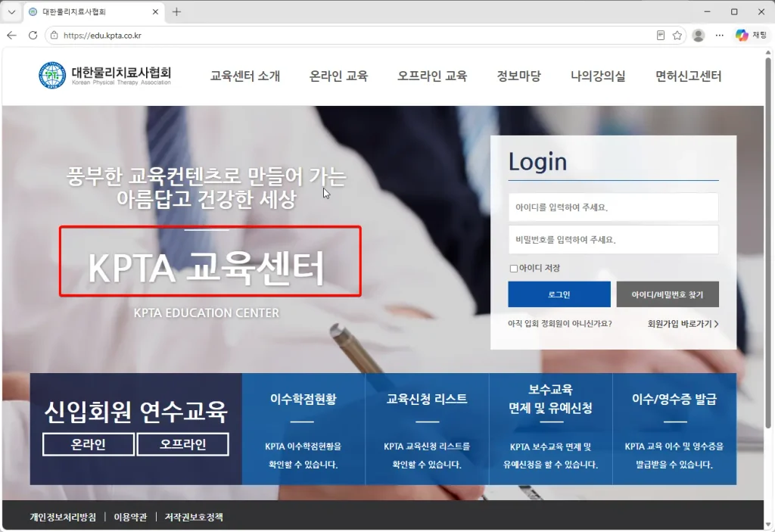Click the scrollbar up arrow
The image size is (775, 532).
pyautogui.click(x=768, y=52)
